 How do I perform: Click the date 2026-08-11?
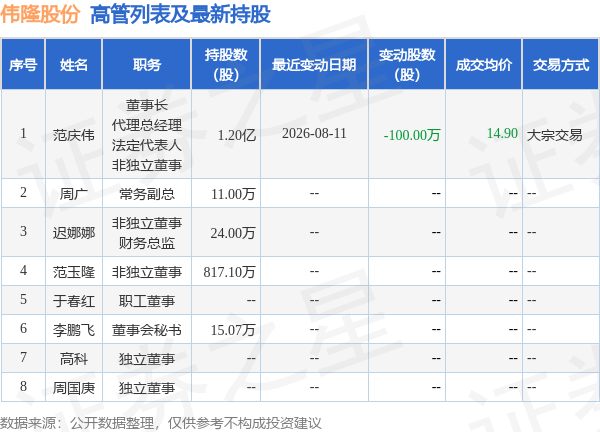[x=314, y=134]
